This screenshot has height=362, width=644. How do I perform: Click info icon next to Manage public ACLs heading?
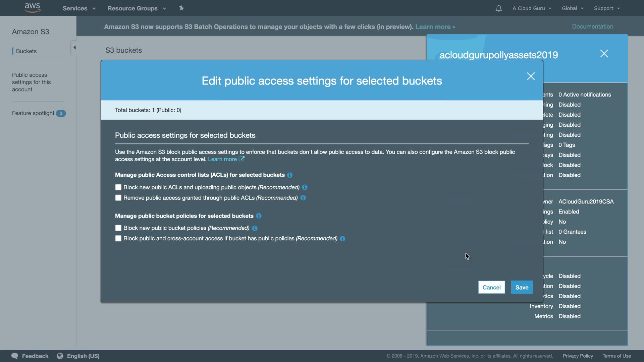coord(290,175)
